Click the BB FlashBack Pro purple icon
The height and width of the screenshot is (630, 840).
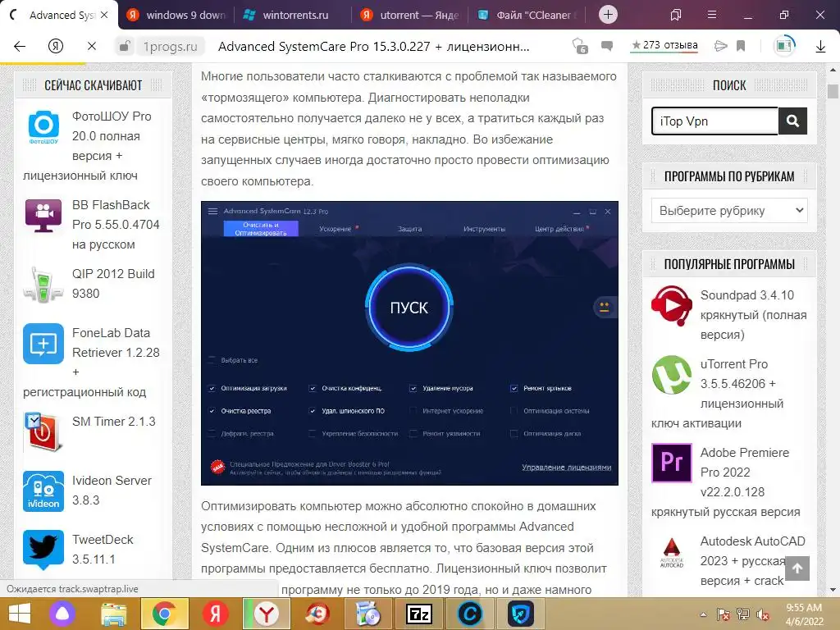point(43,216)
